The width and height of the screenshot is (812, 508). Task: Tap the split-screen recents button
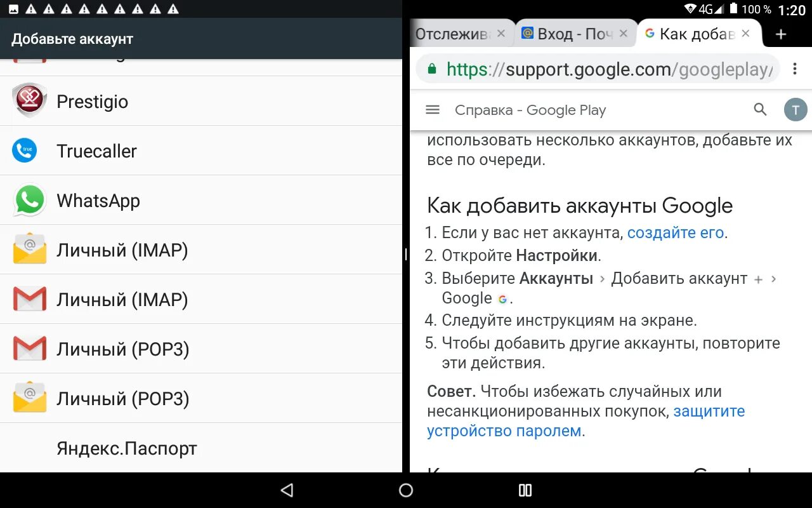point(525,490)
